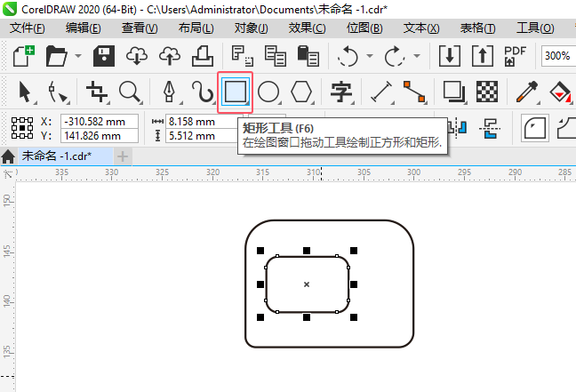Open the 编辑(E) menu
Viewport: 576px width, 392px height.
(x=84, y=28)
